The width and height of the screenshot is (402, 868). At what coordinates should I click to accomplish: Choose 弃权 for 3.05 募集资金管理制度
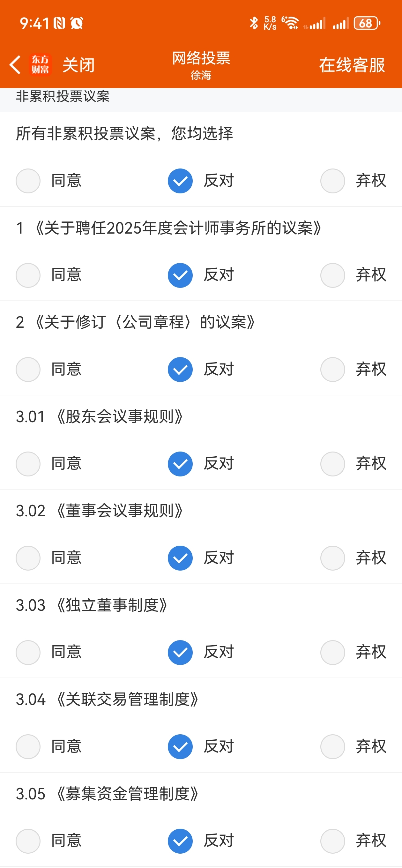tap(332, 841)
